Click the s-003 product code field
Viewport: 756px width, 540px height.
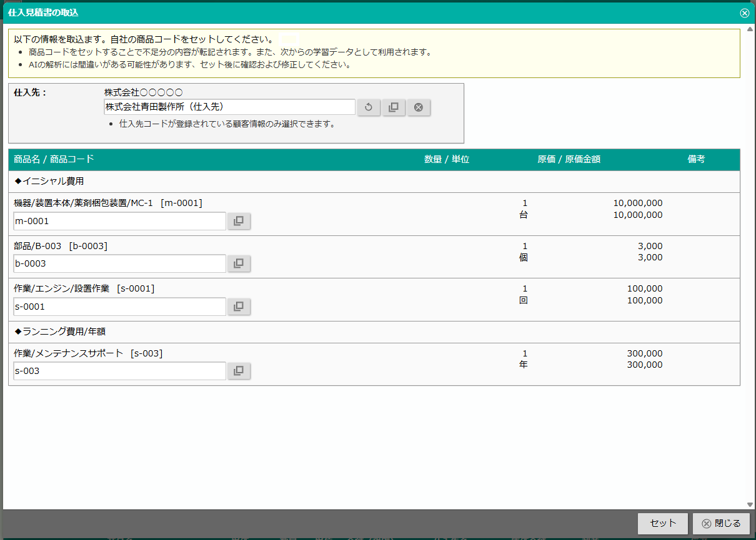pos(120,371)
